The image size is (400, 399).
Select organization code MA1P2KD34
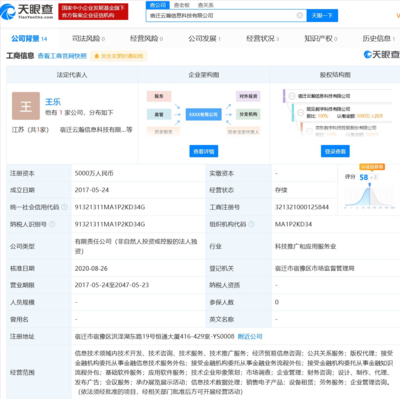(293, 224)
